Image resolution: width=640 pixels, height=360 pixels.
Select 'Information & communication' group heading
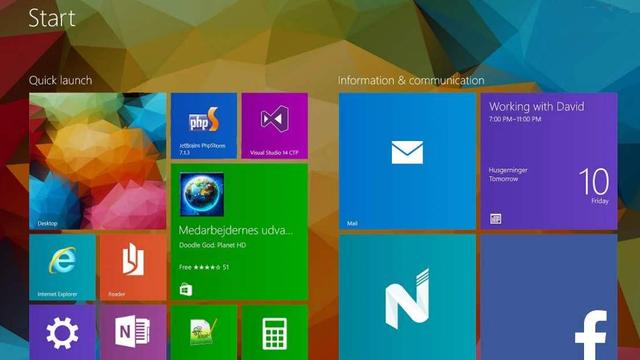tap(411, 80)
